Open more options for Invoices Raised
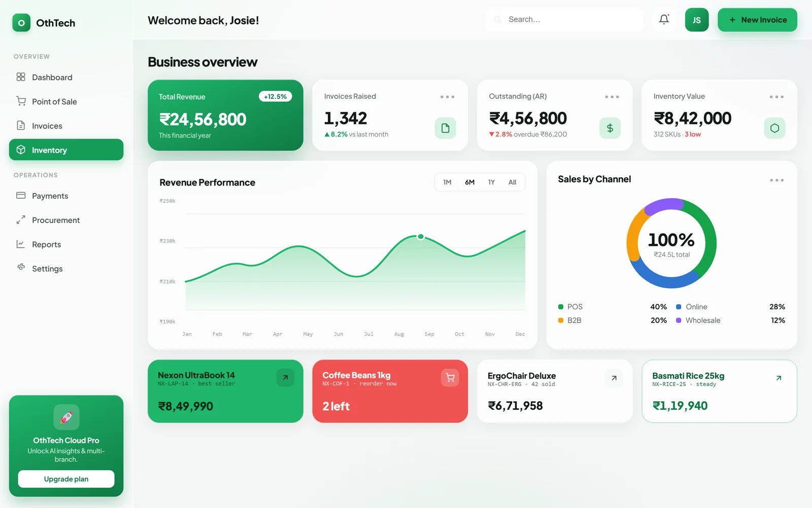This screenshot has width=812, height=508. pos(447,97)
